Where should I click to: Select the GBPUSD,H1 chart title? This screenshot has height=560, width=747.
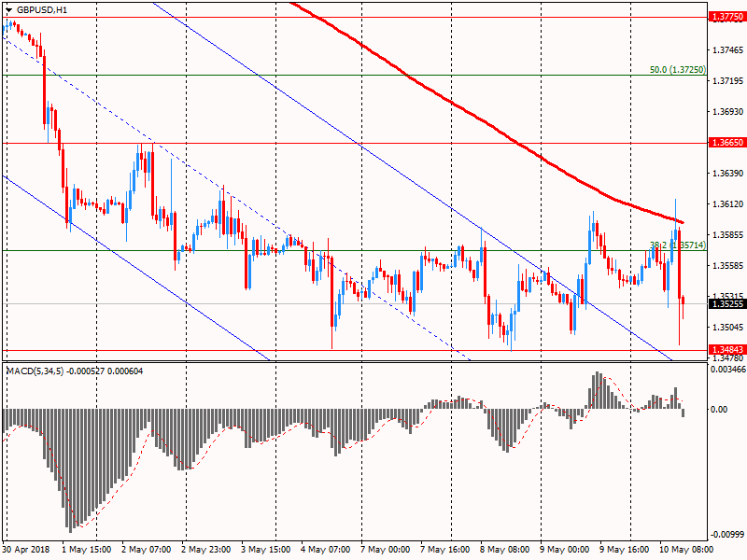41,10
